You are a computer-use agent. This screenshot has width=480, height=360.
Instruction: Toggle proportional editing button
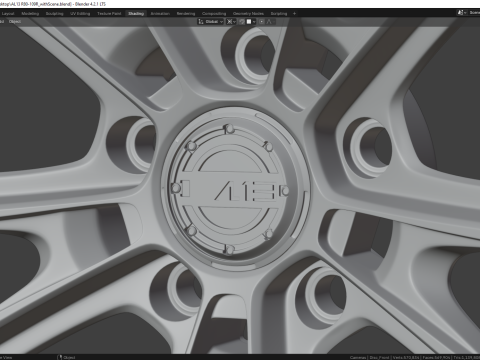pyautogui.click(x=262, y=22)
